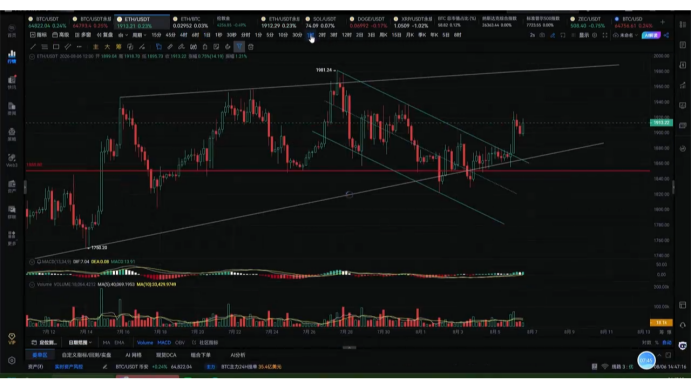Switch to the DOGE/USDT symbol tab

(368, 22)
